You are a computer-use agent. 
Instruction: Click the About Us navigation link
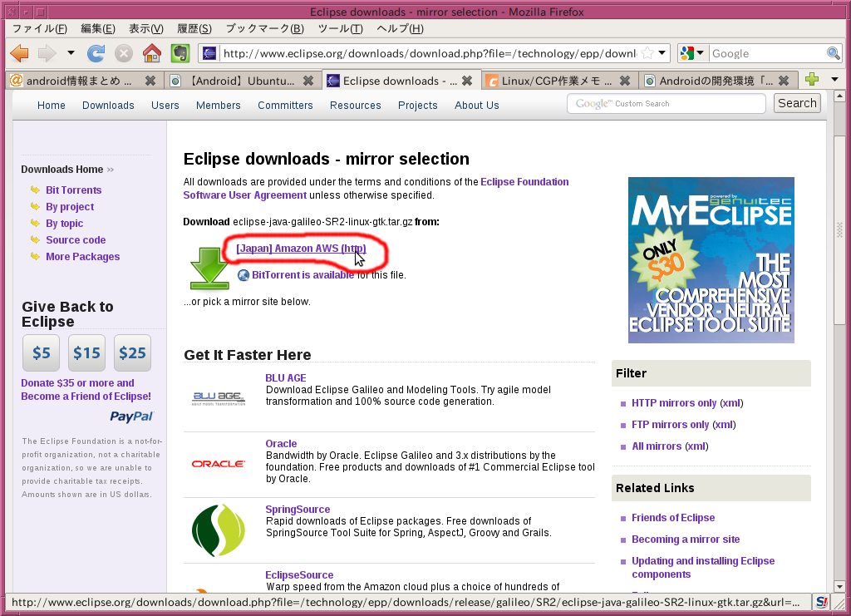[x=476, y=106]
